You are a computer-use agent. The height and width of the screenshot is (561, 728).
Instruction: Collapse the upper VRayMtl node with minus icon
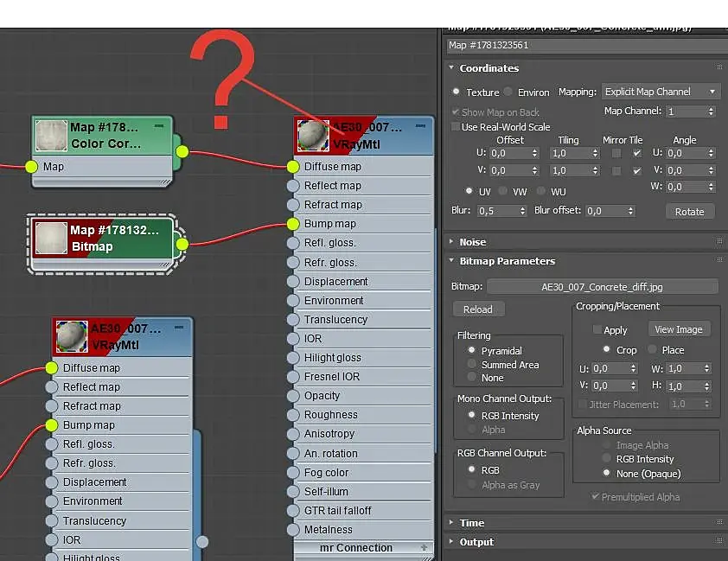pyautogui.click(x=421, y=125)
